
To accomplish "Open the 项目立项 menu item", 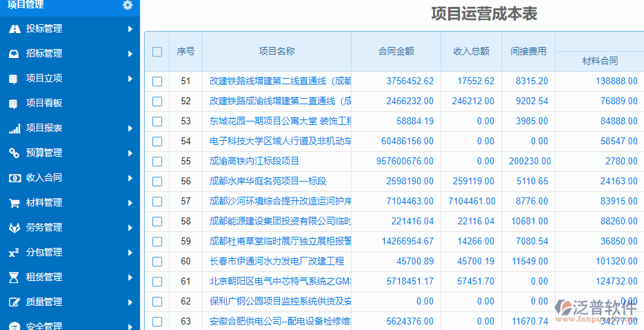I will coord(44,79).
